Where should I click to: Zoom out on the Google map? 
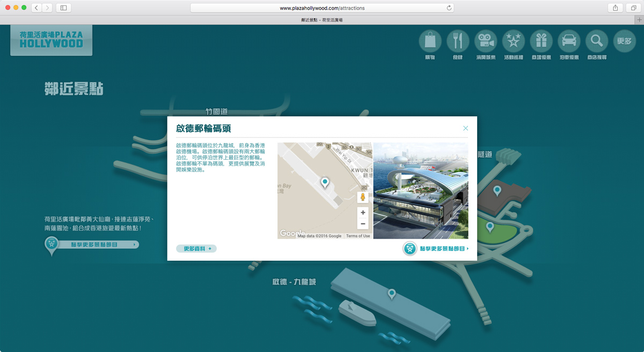pyautogui.click(x=363, y=224)
